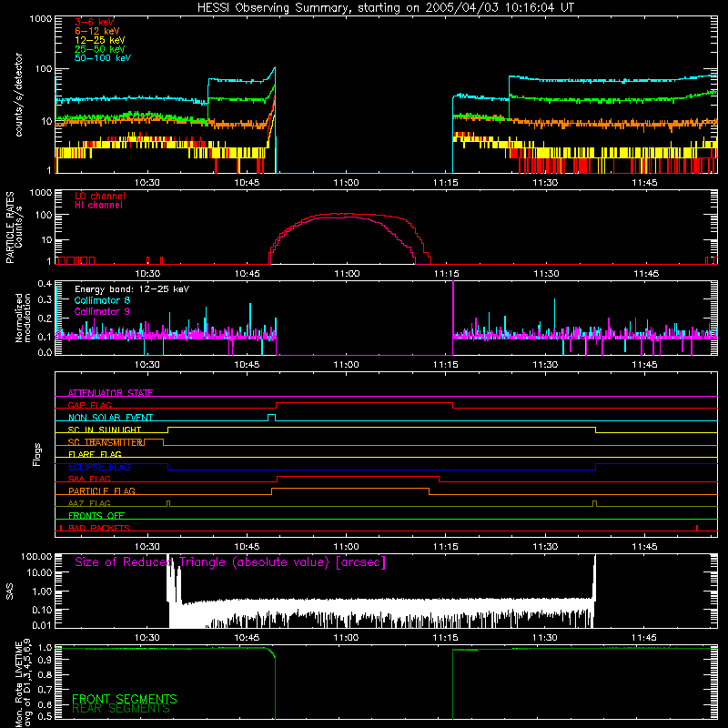Screen dimensions: 728x728
Task: Click 10:45 tick label under particle rates panel
Action: [x=247, y=274]
